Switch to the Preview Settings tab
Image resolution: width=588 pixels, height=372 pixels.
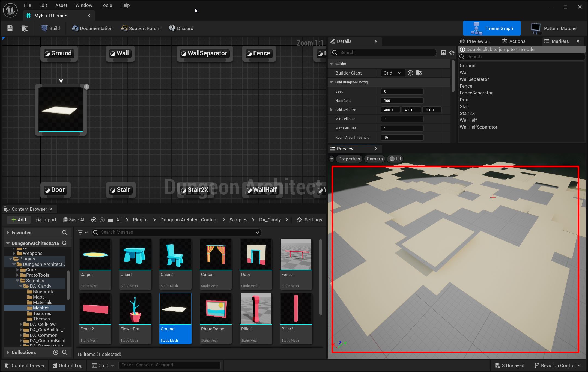[x=475, y=41]
